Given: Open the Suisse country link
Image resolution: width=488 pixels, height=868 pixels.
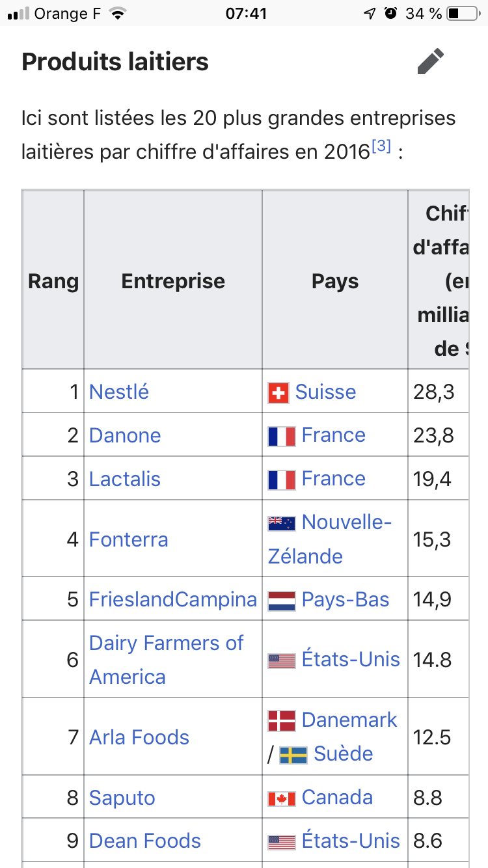Looking at the screenshot, I should click(325, 392).
